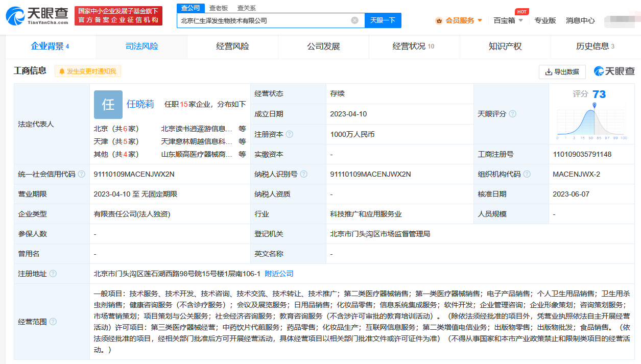Click the registered capital 1000万人民币
The width and height of the screenshot is (641, 364).
click(x=352, y=134)
